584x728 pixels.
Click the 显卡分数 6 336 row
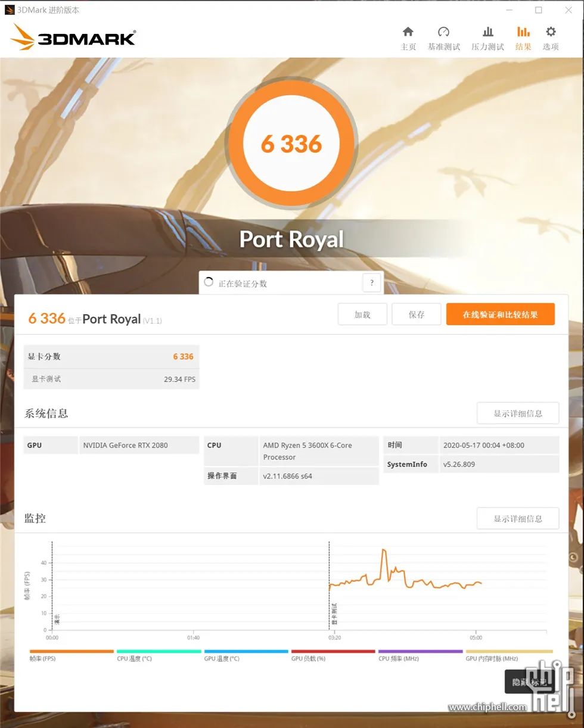click(x=111, y=356)
